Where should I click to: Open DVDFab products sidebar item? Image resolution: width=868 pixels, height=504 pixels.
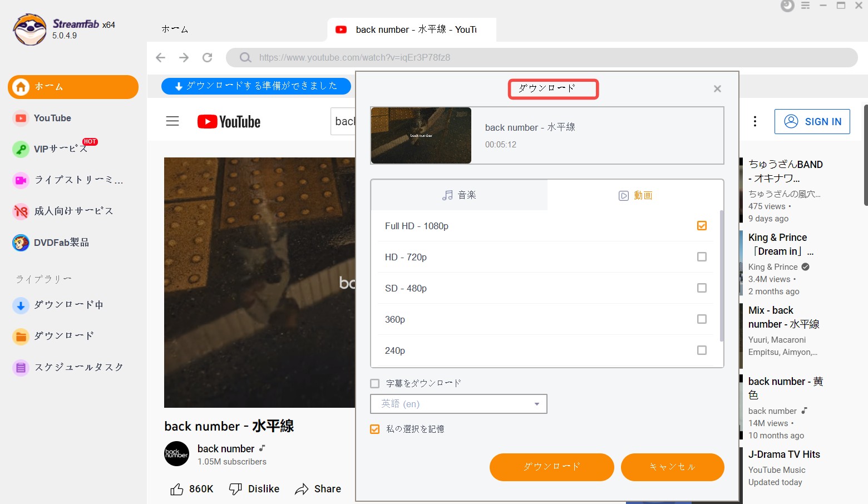point(51,243)
